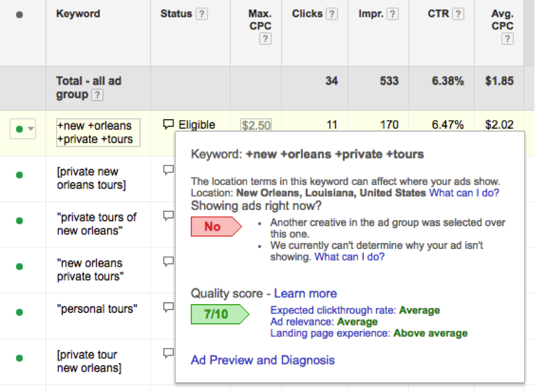Sort by the Keyword column header
Image resolution: width=535 pixels, height=392 pixels.
(x=78, y=13)
